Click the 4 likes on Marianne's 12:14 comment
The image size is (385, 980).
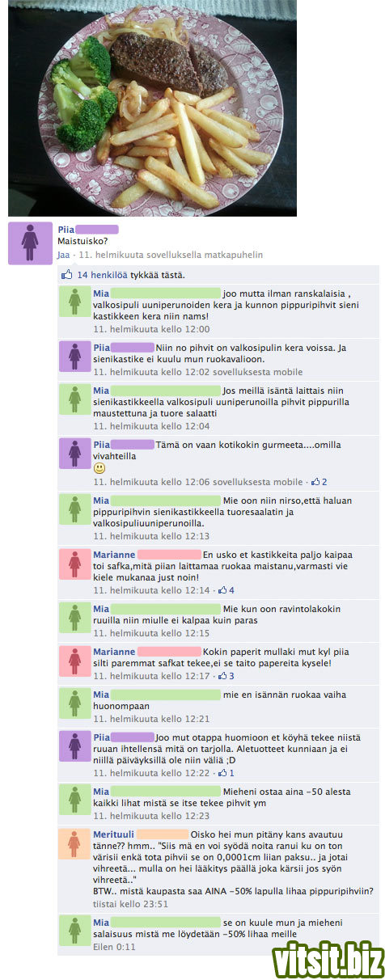tap(226, 590)
